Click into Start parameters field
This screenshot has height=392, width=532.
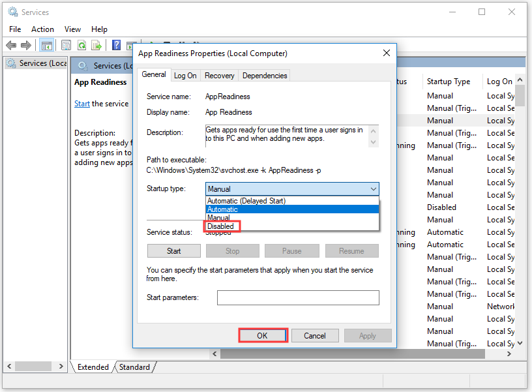298,297
